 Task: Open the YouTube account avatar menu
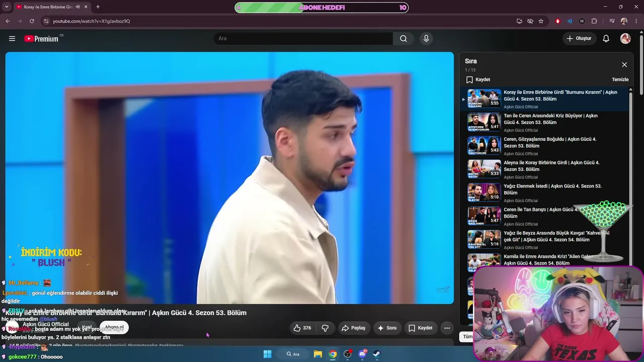625,39
